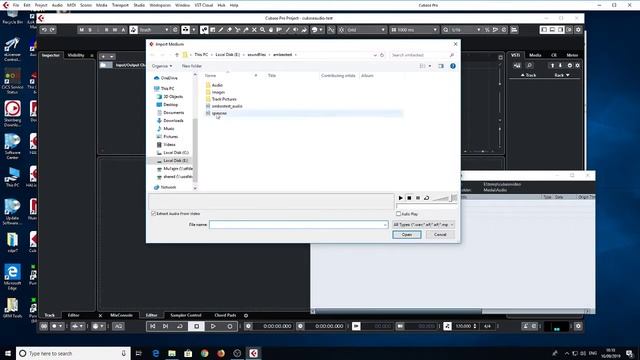Screen dimensions: 640x360
Task: Click Stop on Cubase transport bar
Action: pyautogui.click(x=196, y=326)
